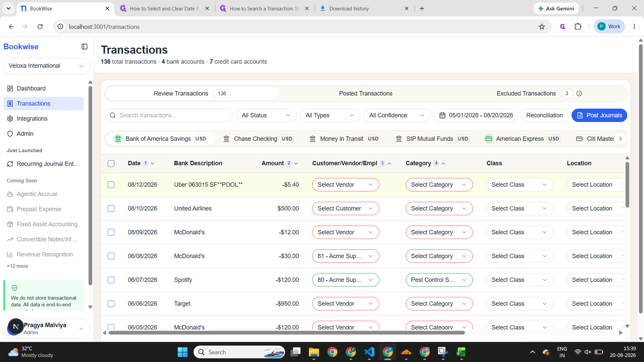Open the browser Extensions puzzle icon

click(x=578, y=26)
